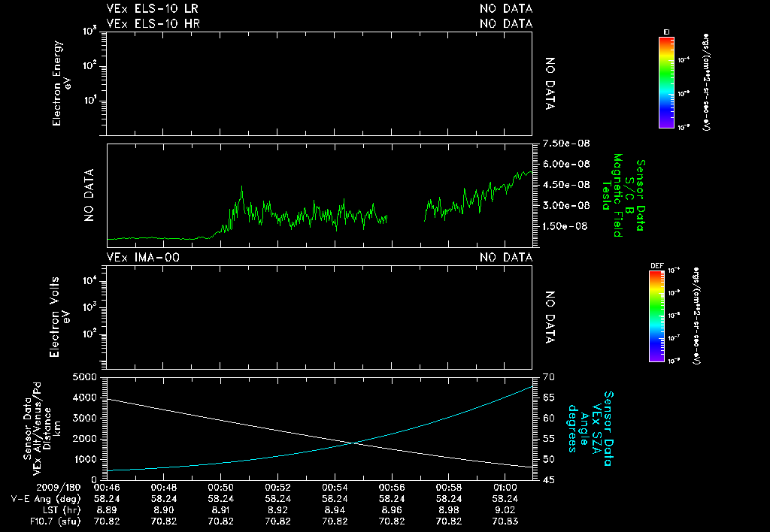Image resolution: width=770 pixels, height=532 pixels.
Task: Click the '3000' altitude axis tick
Action: coord(84,418)
